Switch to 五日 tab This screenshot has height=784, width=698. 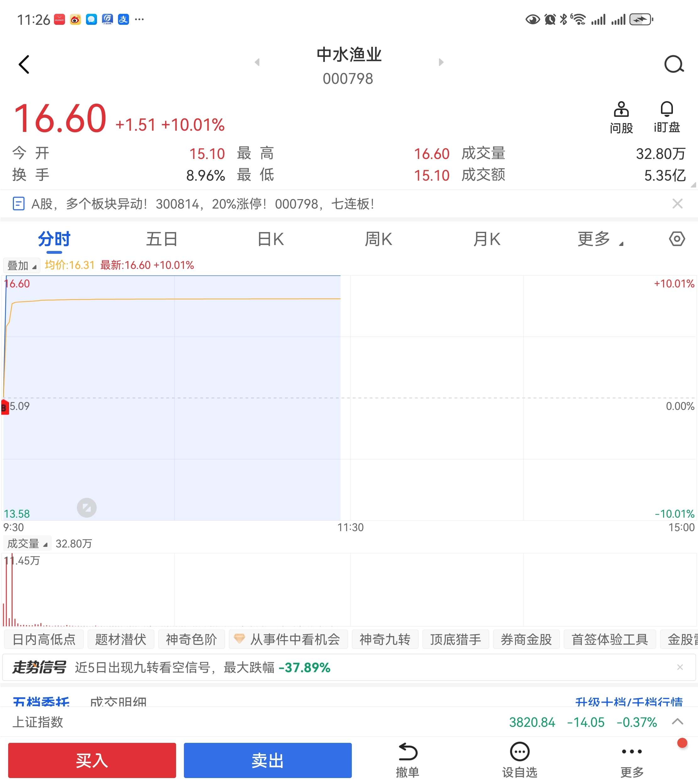coord(161,239)
